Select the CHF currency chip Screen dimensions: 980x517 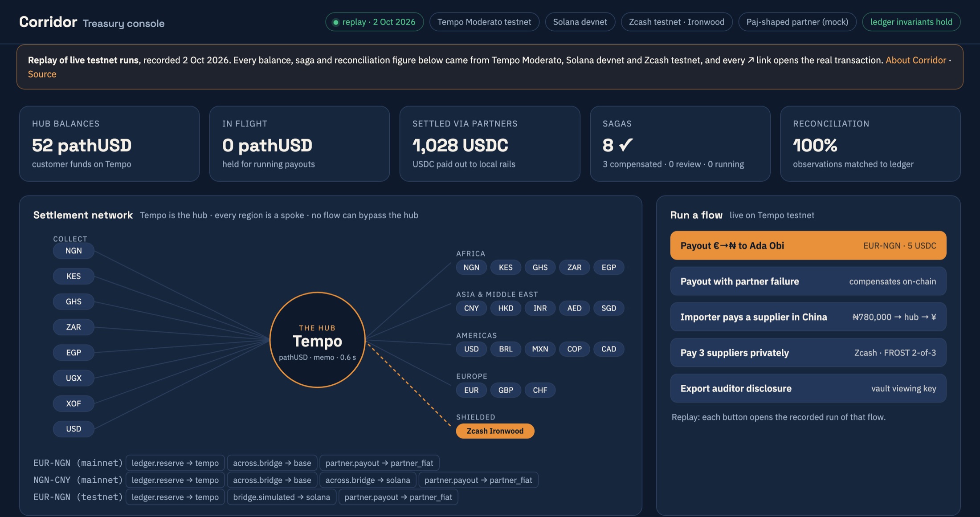540,390
